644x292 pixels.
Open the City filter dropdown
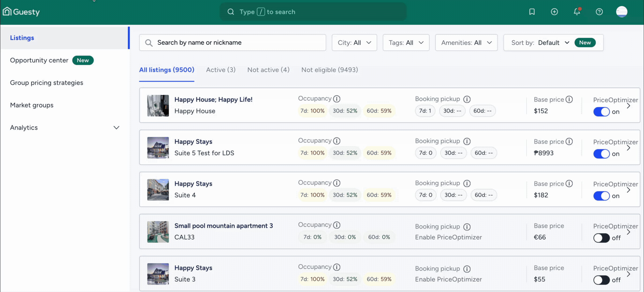coord(354,43)
